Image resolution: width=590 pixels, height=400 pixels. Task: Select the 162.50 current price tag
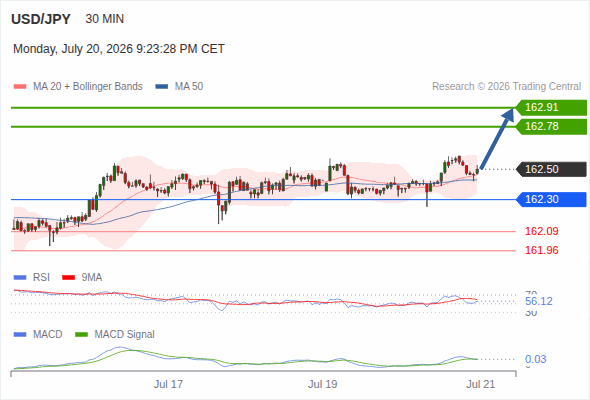551,169
